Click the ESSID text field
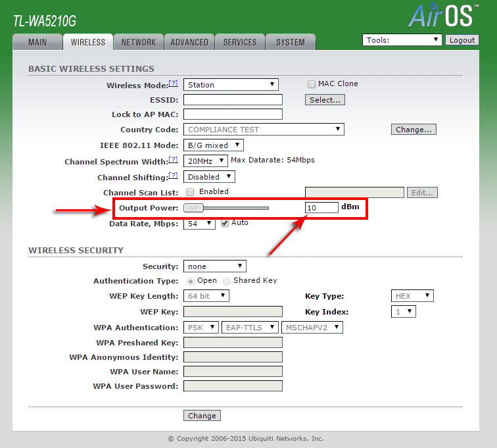The width and height of the screenshot is (497, 448). pos(233,100)
